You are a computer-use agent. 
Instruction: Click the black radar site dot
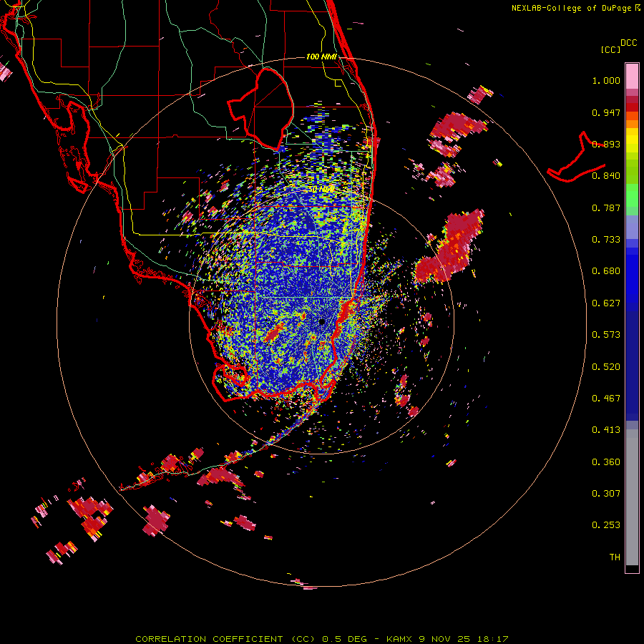322,322
